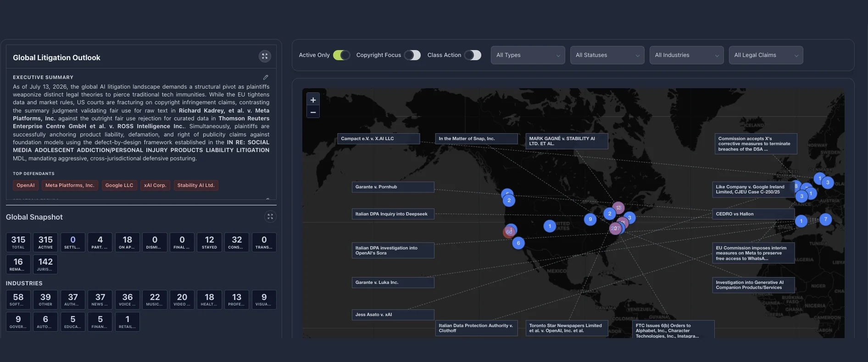Image resolution: width=868 pixels, height=362 pixels.
Task: Click the cluster marker 66 on the US west coast
Action: (509, 232)
